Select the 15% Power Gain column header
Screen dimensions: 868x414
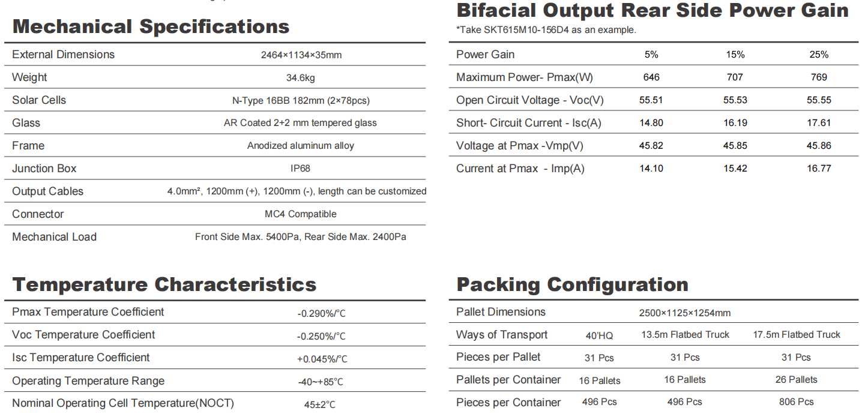pyautogui.click(x=735, y=55)
